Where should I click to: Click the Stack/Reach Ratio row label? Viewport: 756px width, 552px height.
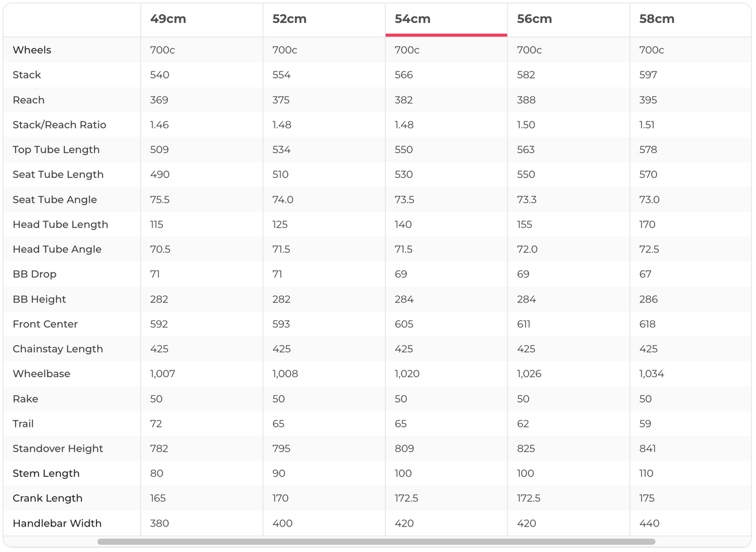(x=59, y=124)
